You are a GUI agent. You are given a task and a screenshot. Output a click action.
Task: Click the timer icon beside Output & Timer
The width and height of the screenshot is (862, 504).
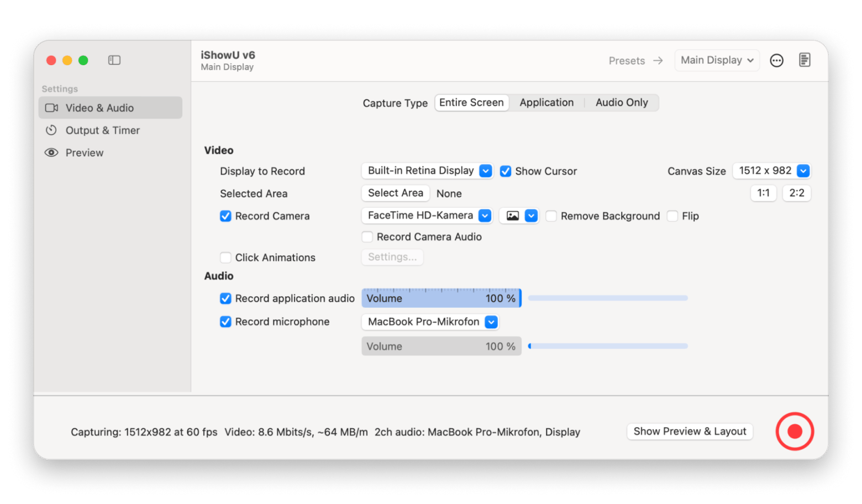pyautogui.click(x=51, y=130)
